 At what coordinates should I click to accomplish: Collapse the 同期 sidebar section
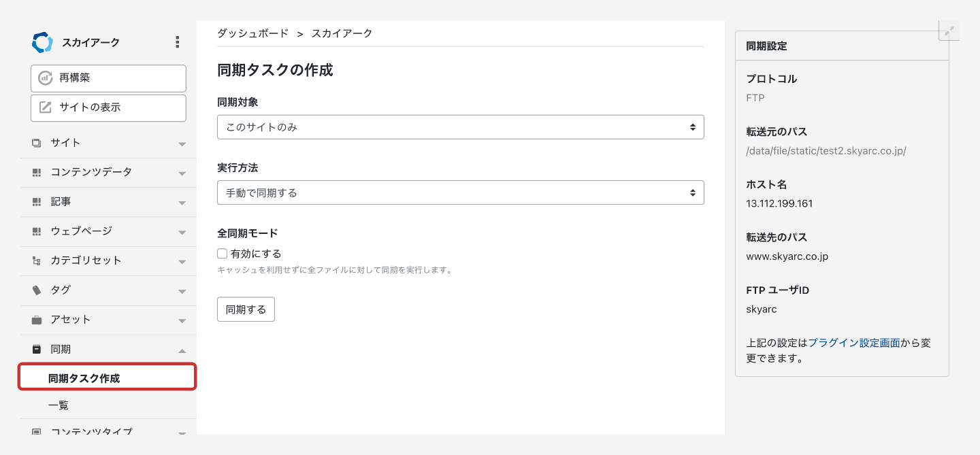click(x=182, y=350)
